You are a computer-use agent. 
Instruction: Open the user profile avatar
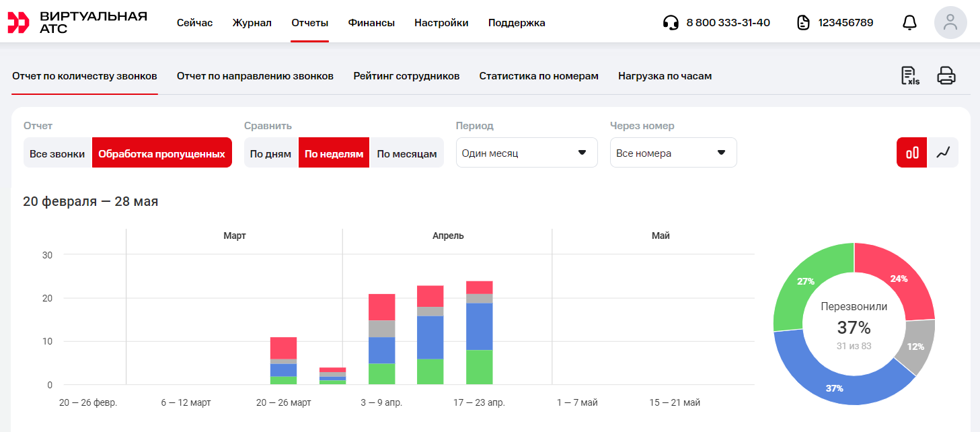[x=950, y=23]
